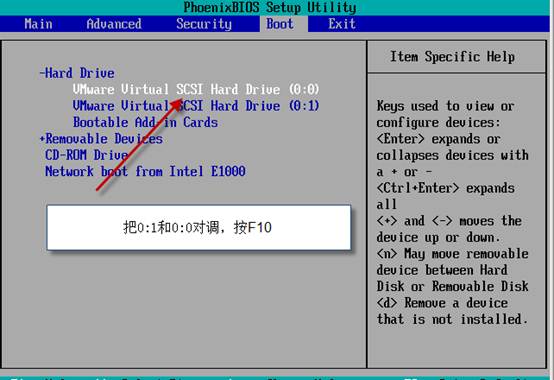Collapse the Hard Drive group
554x380 pixels.
click(77, 73)
